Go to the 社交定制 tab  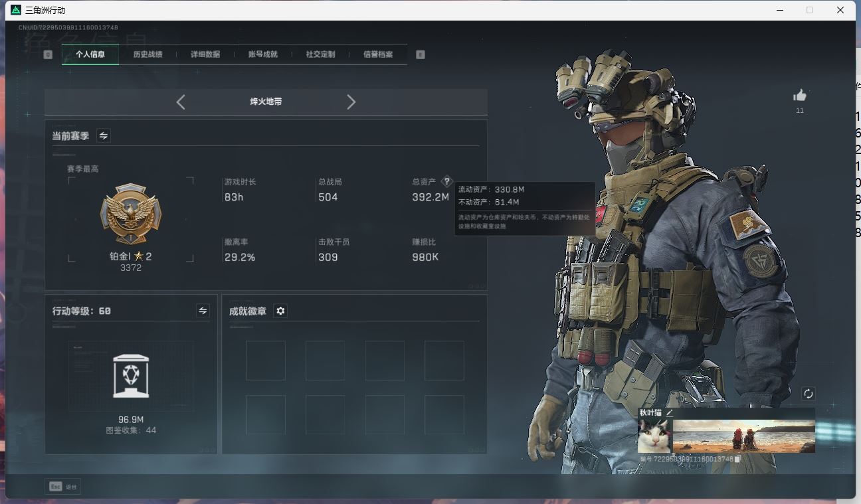(320, 54)
